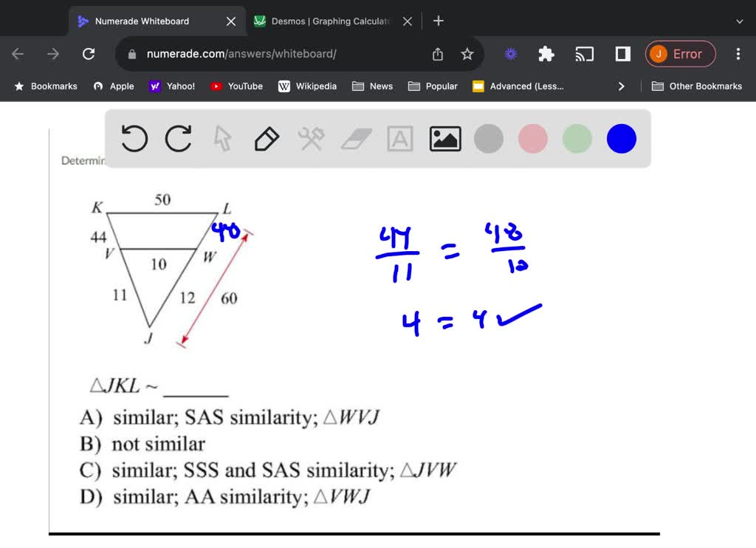The width and height of the screenshot is (756, 548).
Task: Expand the hidden bookmarks chevron
Action: pyautogui.click(x=622, y=86)
